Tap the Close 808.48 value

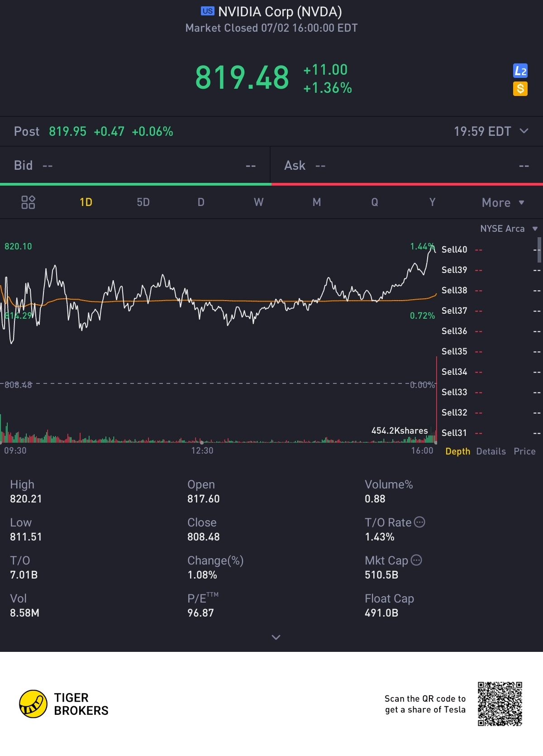click(x=204, y=537)
